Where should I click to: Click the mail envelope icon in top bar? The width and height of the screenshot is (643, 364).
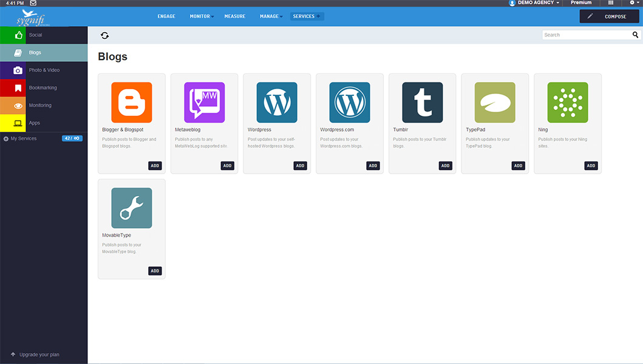(x=33, y=3)
